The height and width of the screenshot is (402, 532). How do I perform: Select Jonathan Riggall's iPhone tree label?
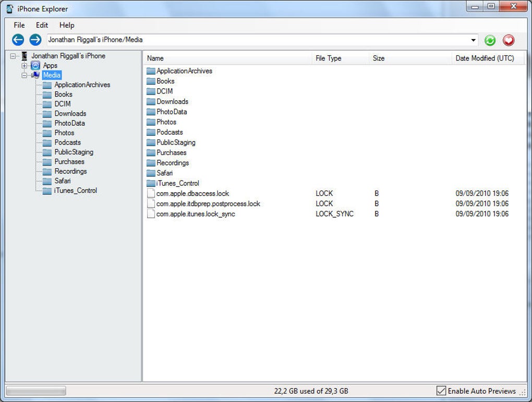coord(68,56)
